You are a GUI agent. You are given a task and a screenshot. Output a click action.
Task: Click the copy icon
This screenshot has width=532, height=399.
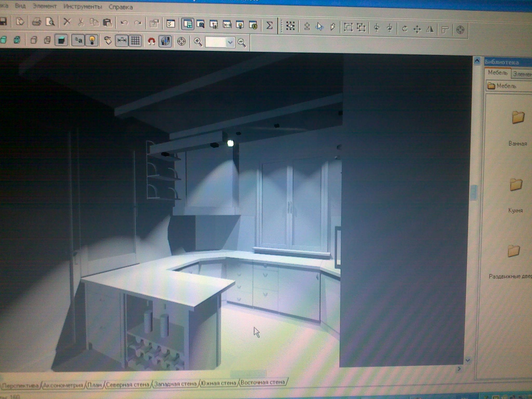click(94, 23)
